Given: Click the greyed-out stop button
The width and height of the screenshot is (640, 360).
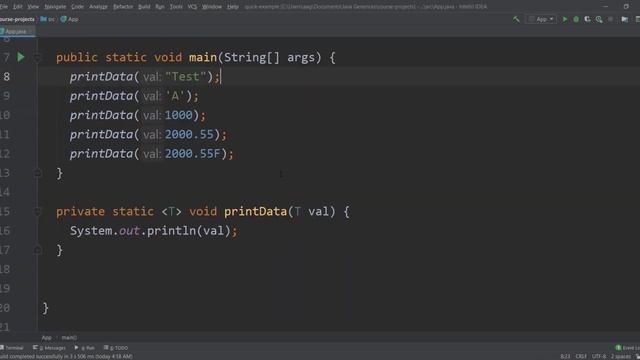Looking at the screenshot, I should coord(610,19).
